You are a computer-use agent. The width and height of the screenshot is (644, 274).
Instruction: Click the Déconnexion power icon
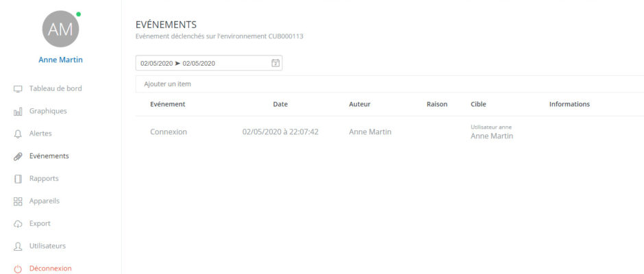[x=18, y=269]
